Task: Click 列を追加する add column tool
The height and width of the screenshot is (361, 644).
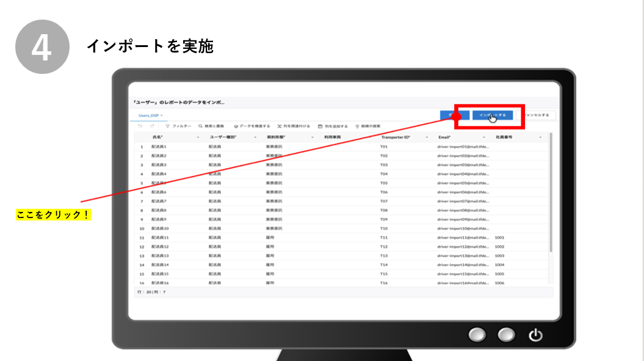Action: coord(333,126)
